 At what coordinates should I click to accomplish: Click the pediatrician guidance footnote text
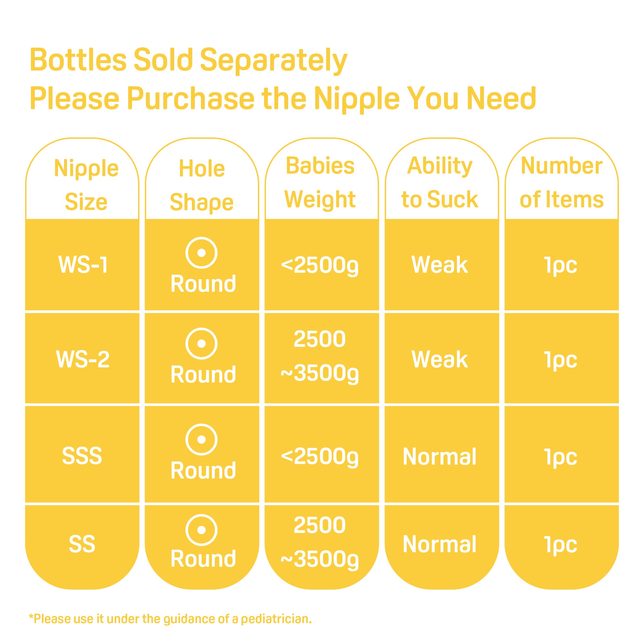(x=170, y=619)
